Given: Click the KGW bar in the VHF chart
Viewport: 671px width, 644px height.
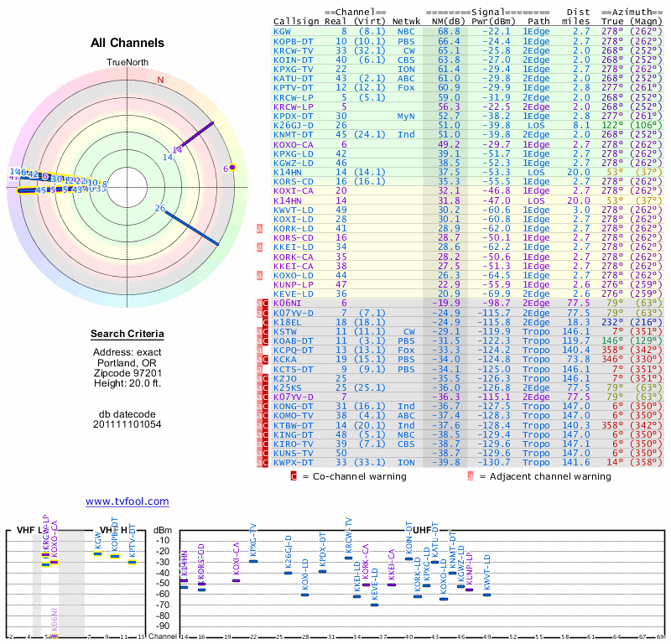Looking at the screenshot, I should click(x=98, y=554).
